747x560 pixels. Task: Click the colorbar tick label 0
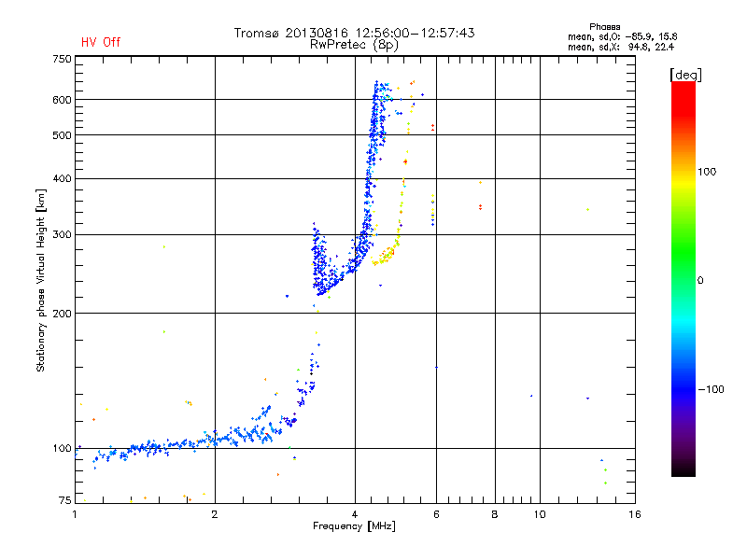pos(700,281)
